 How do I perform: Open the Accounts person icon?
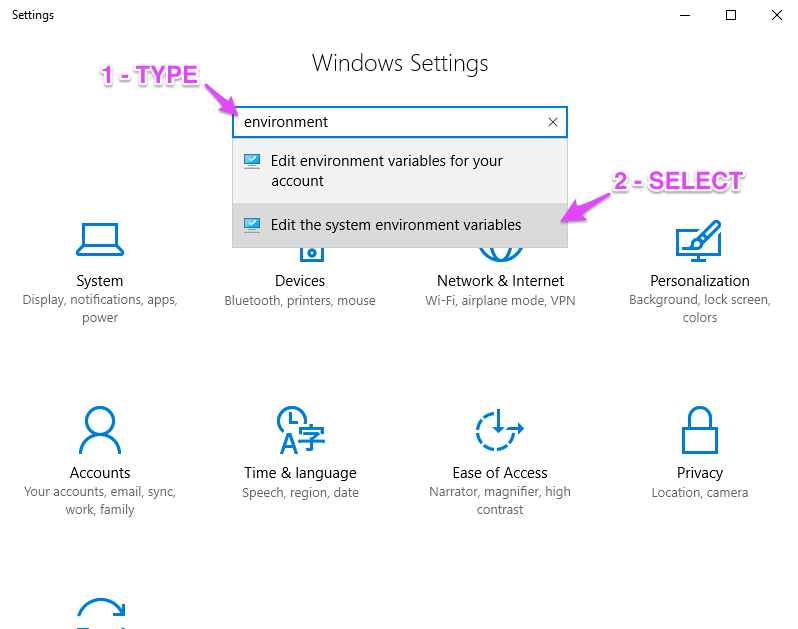(x=100, y=430)
